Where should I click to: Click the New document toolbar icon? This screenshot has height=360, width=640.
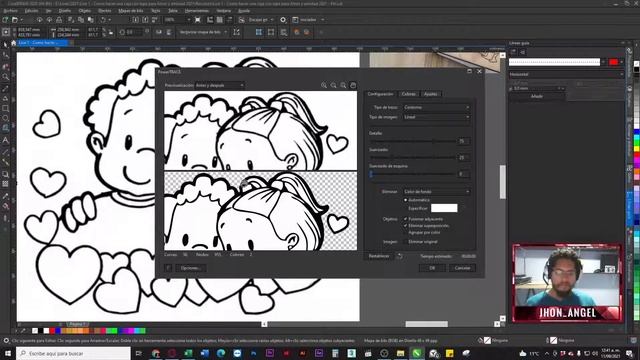[x=5, y=20]
